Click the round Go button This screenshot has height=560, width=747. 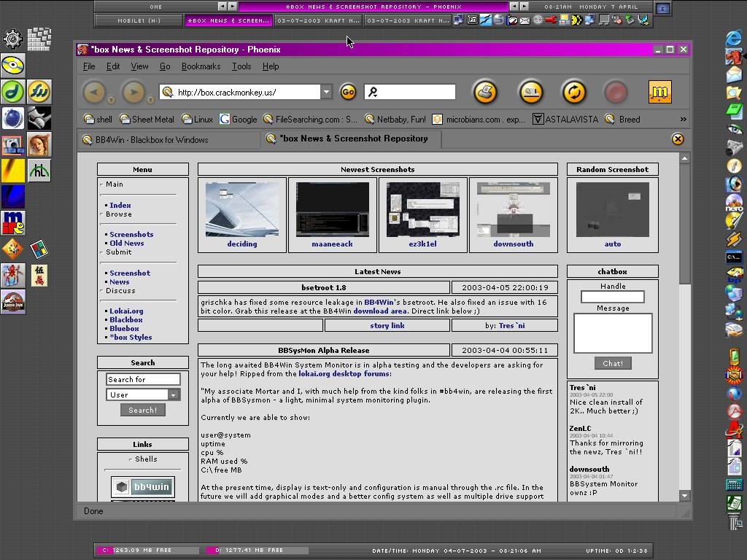point(348,92)
